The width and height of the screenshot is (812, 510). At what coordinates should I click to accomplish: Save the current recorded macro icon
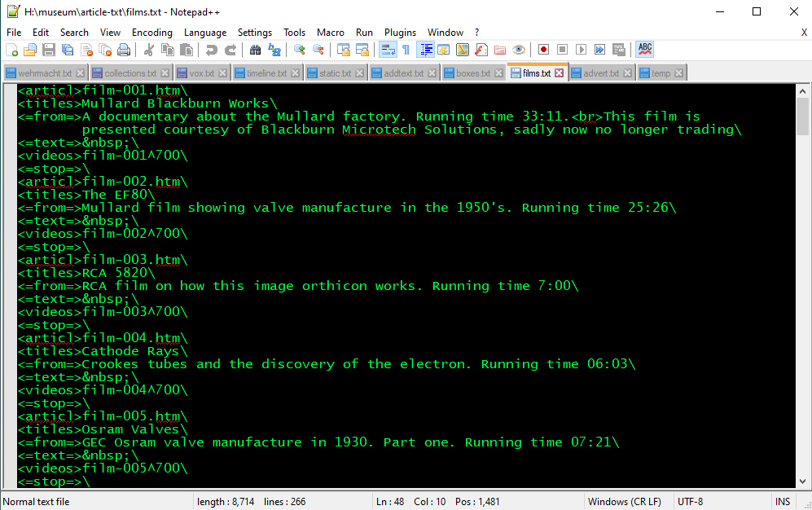tap(618, 50)
